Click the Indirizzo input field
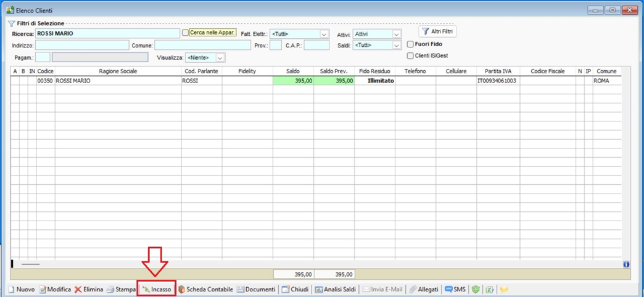The height and width of the screenshot is (297, 644). (82, 45)
